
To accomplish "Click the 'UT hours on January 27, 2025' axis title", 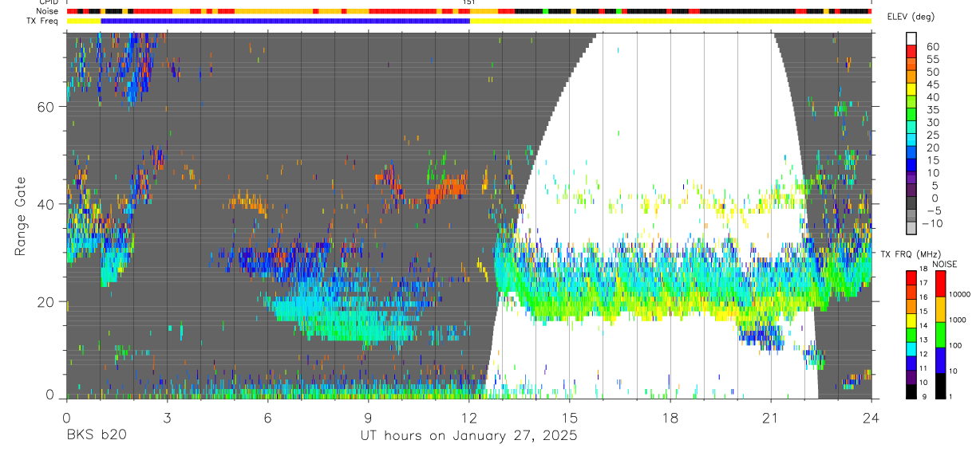I will [x=467, y=436].
